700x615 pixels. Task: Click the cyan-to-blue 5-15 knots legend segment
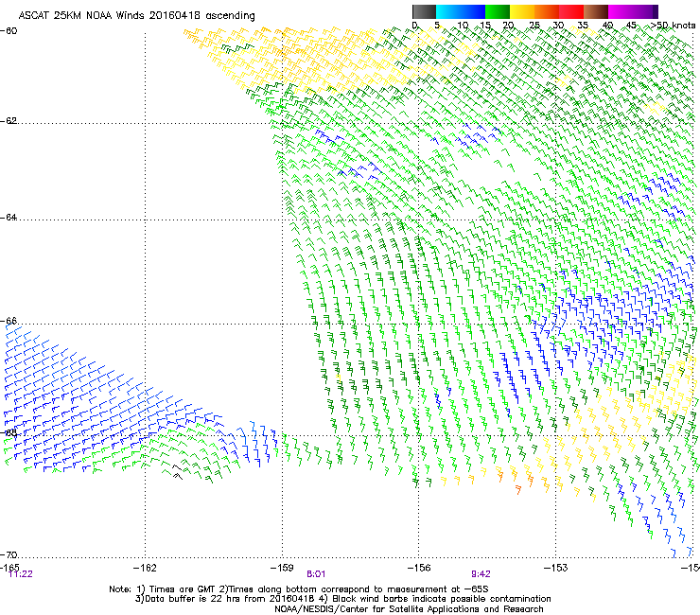point(461,11)
